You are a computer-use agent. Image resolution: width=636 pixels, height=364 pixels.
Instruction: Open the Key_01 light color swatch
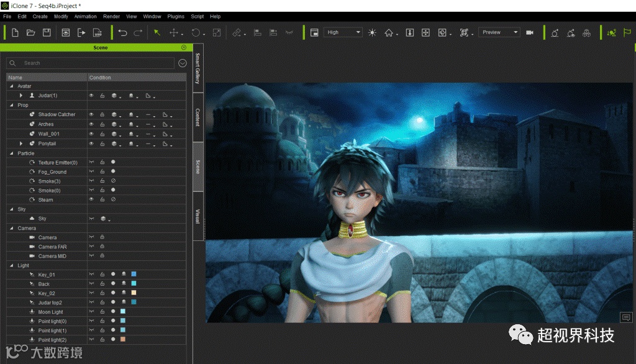134,275
